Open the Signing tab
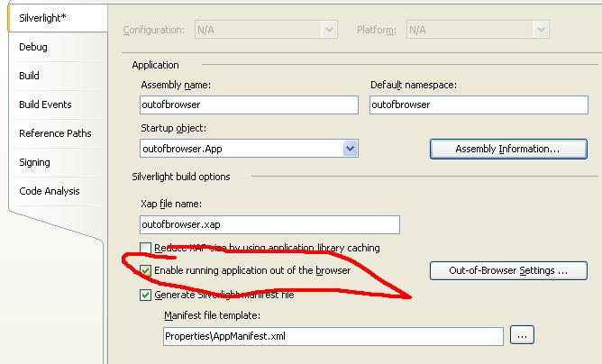Screen dimensions: 602x364 [34, 162]
